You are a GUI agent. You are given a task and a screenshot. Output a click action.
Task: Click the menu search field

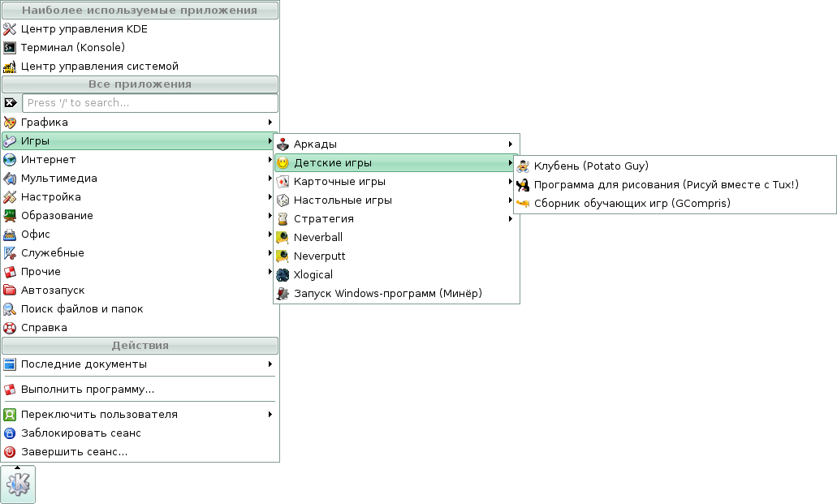coord(149,103)
